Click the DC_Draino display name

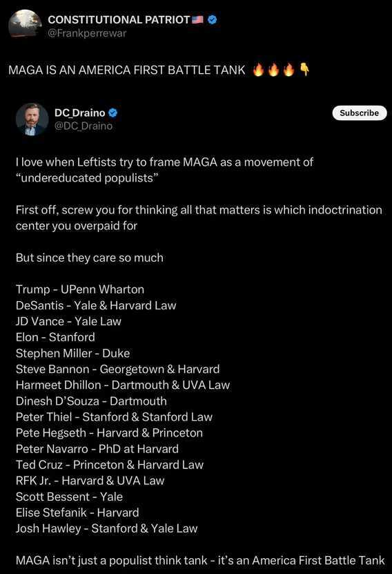[x=80, y=113]
